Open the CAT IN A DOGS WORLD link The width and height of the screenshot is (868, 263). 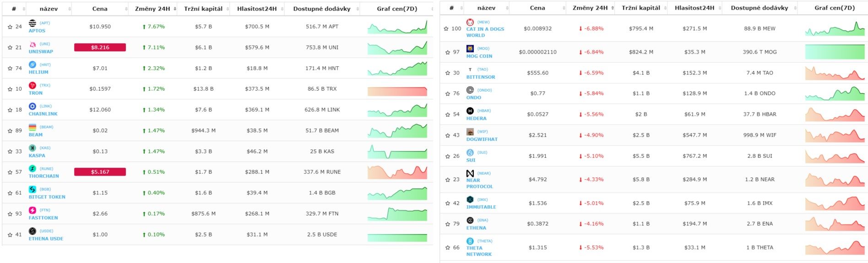pyautogui.click(x=485, y=32)
